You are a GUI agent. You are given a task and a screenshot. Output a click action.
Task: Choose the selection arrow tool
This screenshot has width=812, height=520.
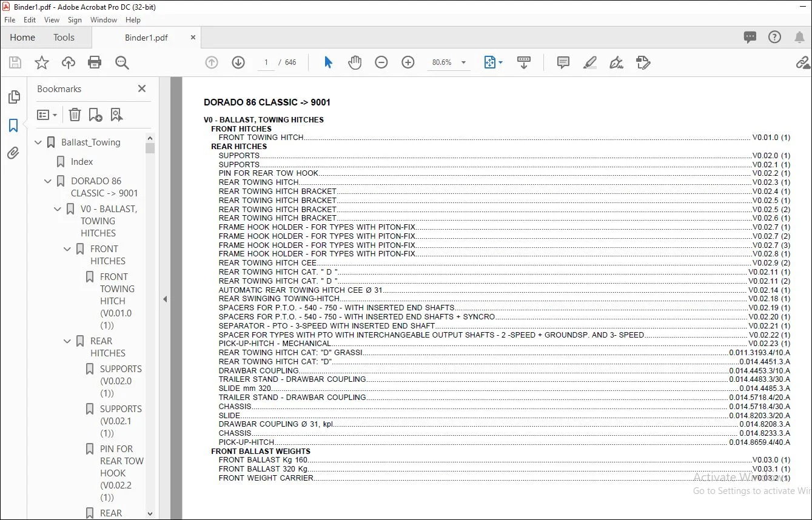pyautogui.click(x=328, y=62)
